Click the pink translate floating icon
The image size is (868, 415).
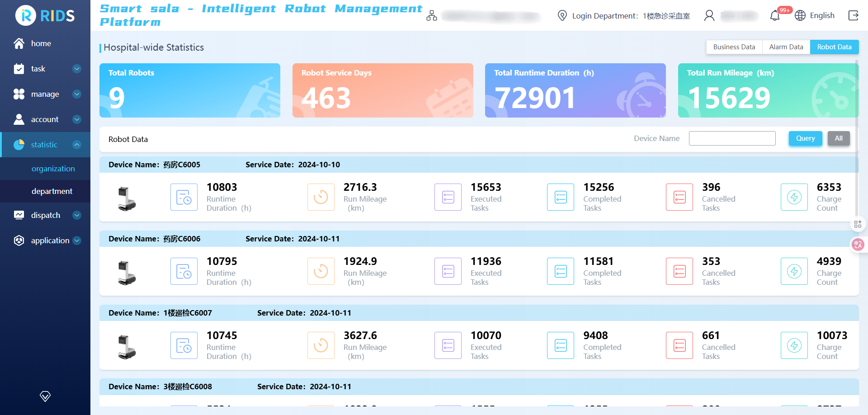click(858, 245)
